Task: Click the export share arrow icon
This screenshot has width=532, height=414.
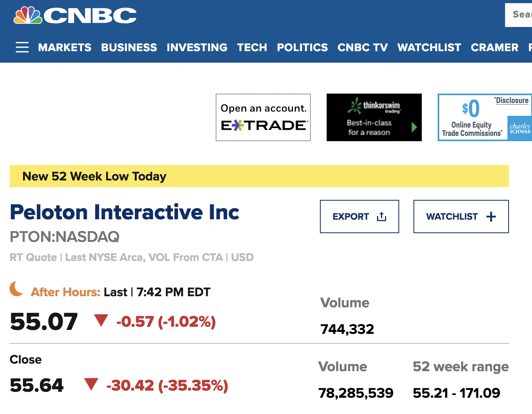Action: pyautogui.click(x=381, y=217)
